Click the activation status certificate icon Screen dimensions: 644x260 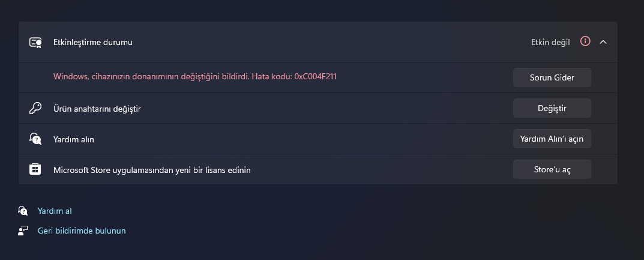(35, 43)
